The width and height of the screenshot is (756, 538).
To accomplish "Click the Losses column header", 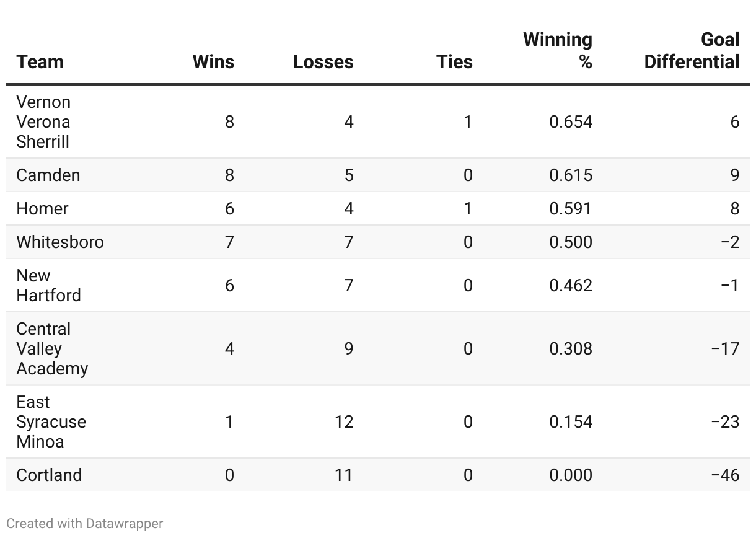I will 323,62.
